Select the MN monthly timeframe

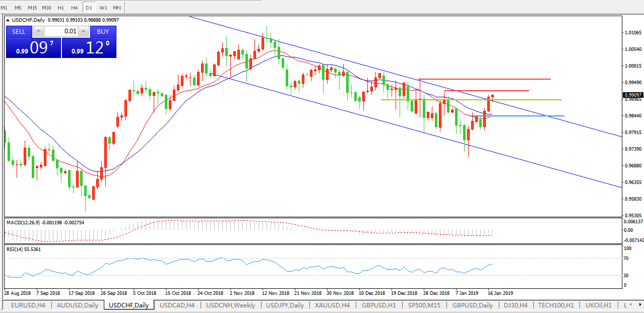pos(117,8)
